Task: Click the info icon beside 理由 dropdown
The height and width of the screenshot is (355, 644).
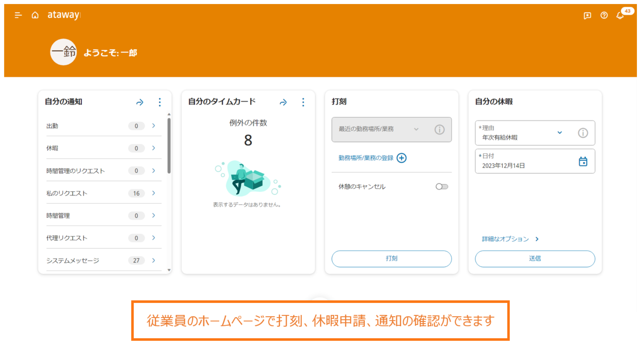Action: click(582, 133)
